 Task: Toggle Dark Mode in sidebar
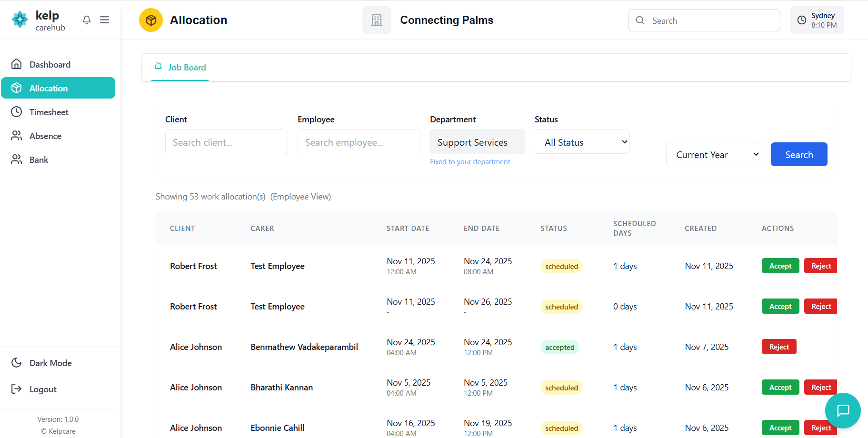click(x=50, y=363)
